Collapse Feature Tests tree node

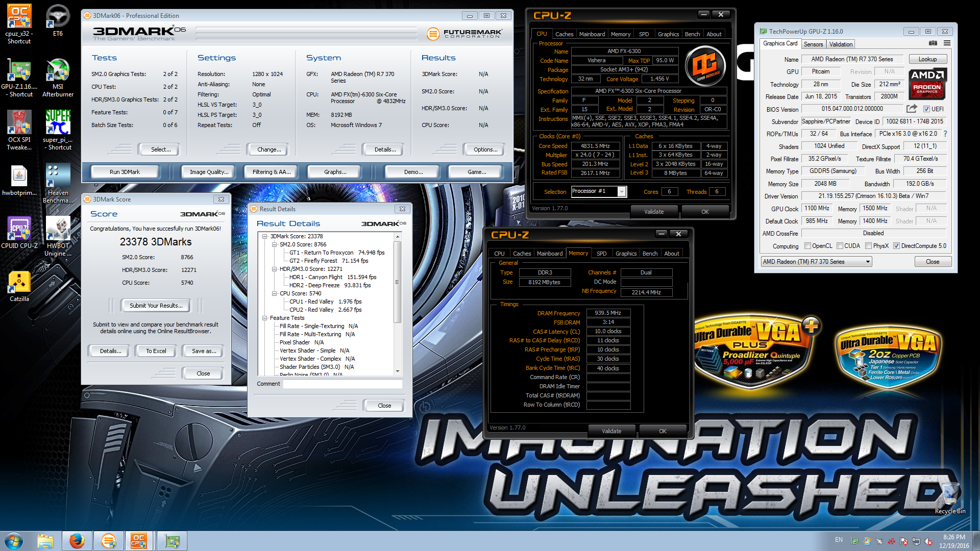265,318
